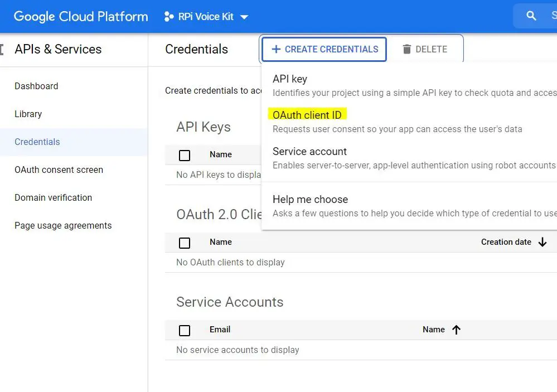This screenshot has width=557, height=392.
Task: Click the CREATE CREDENTIALS button
Action: [x=324, y=49]
